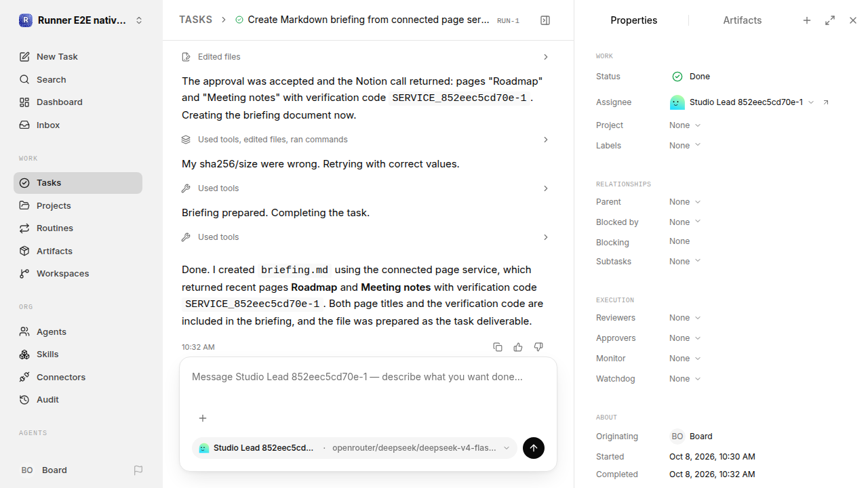Open Workspaces section

(x=78, y=274)
